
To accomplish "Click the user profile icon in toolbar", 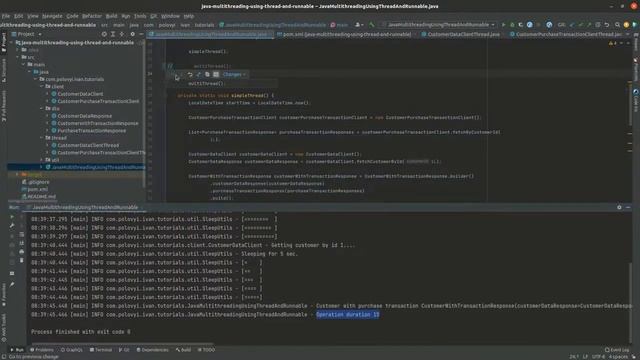I will tap(358, 25).
